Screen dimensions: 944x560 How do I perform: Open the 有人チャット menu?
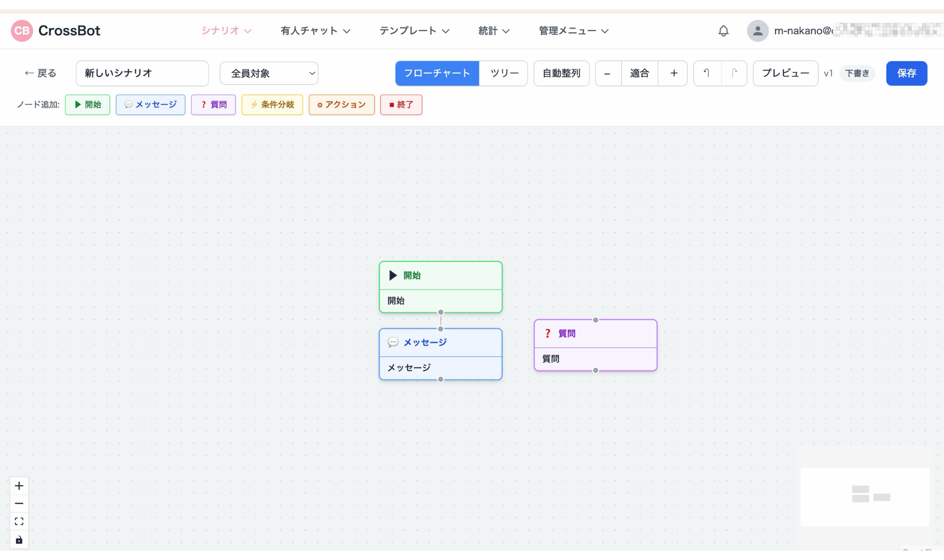(315, 31)
